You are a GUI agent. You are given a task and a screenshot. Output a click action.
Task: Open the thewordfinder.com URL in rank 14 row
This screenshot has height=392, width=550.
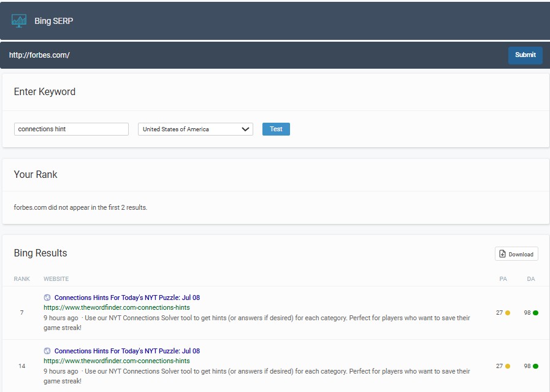pos(116,361)
